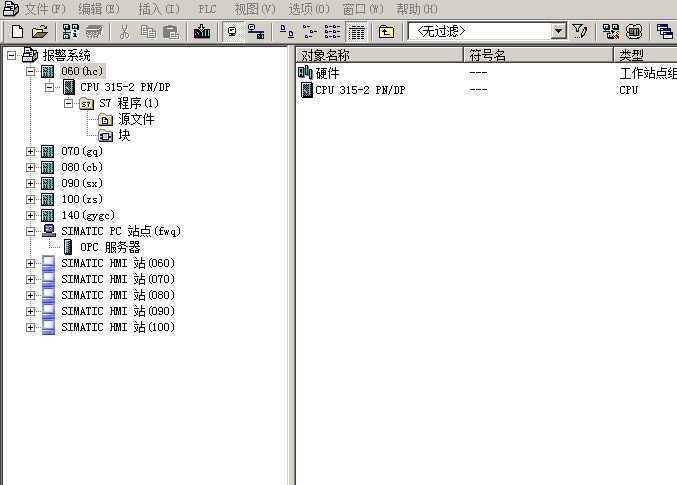This screenshot has height=485, width=677.
Task: Select the OPC 服务器 icon in tree
Action: 68,247
